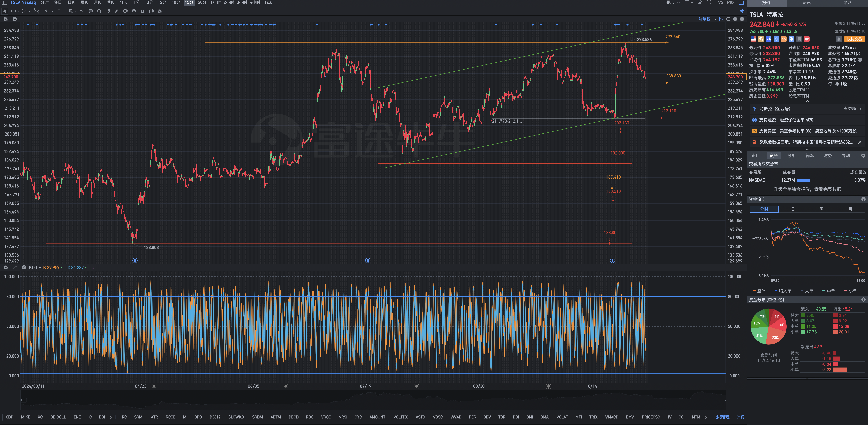Dismiss the 乘联会数据 news notification

pyautogui.click(x=860, y=142)
